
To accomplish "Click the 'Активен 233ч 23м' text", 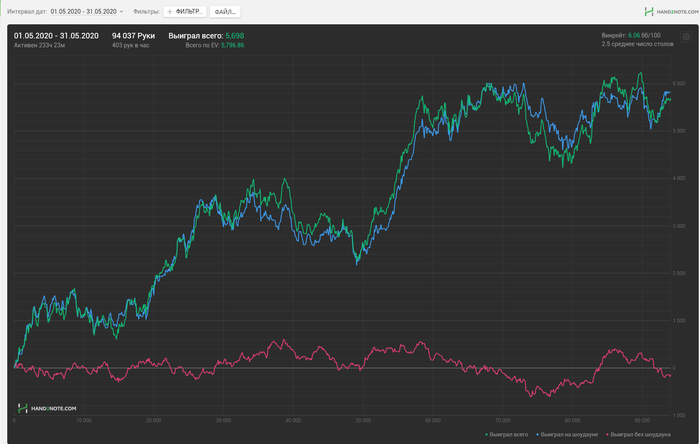I will [x=39, y=45].
